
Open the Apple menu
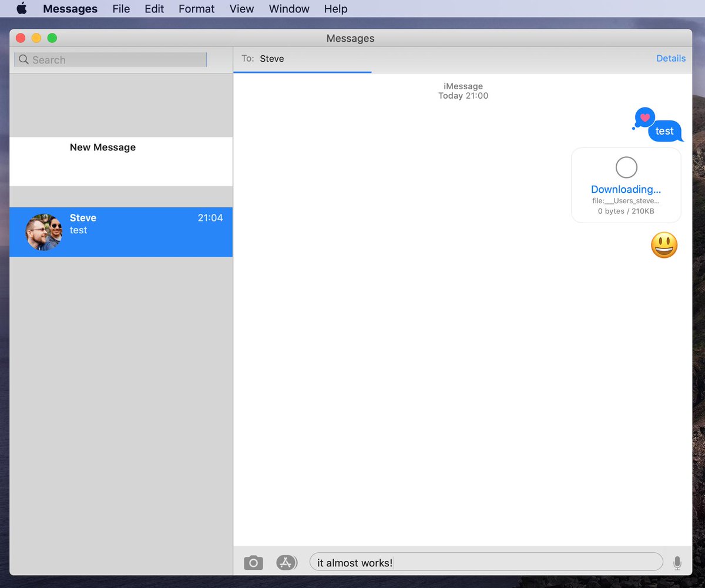point(22,9)
